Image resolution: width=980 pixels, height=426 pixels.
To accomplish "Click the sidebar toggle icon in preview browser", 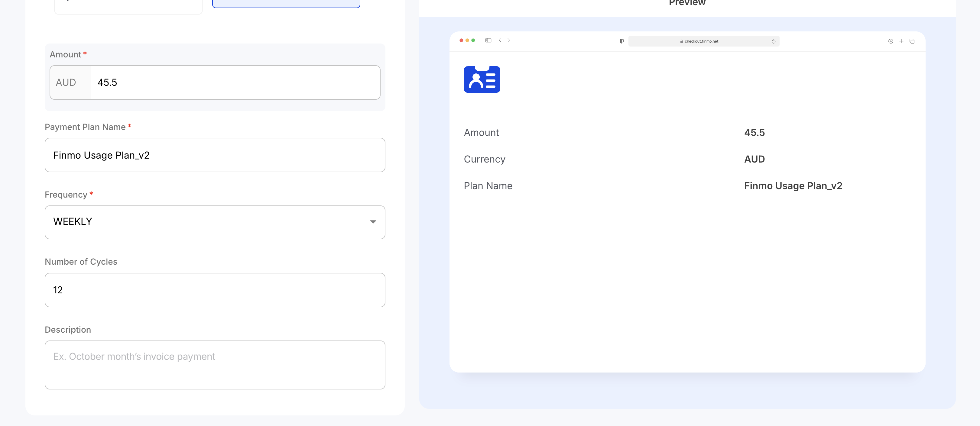I will pos(488,40).
